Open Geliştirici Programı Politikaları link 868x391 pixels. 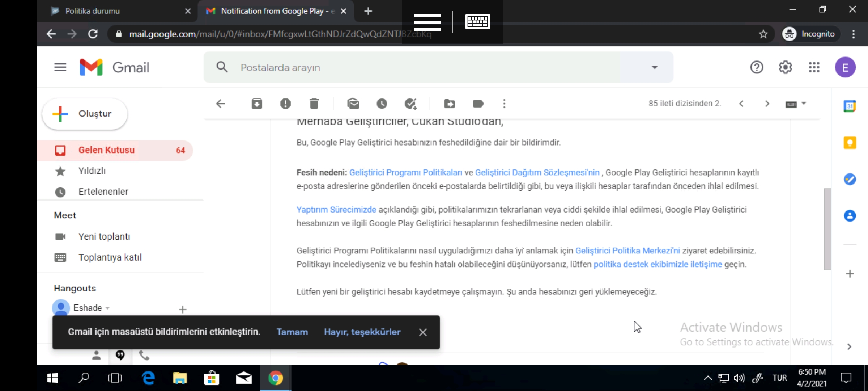click(x=405, y=172)
